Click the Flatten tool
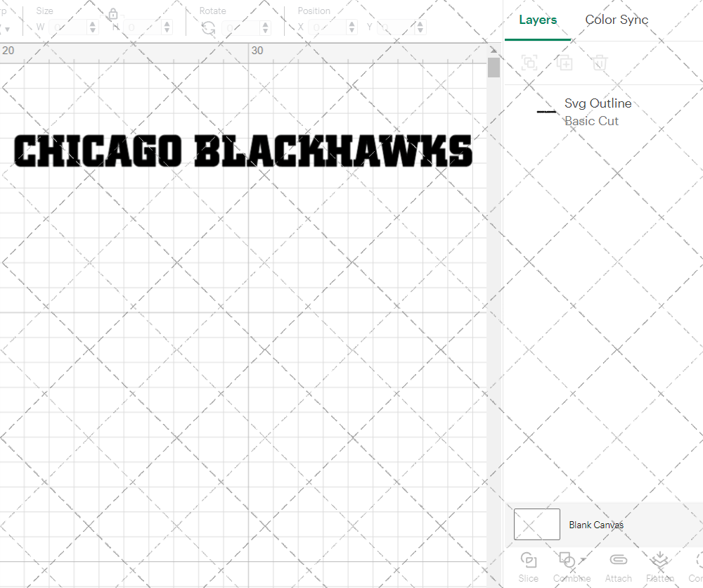 coord(660,568)
